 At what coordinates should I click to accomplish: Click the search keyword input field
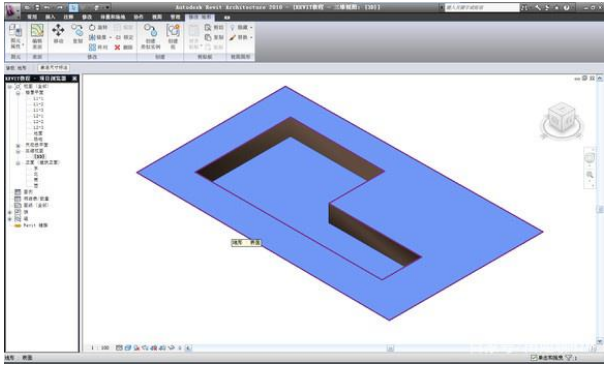pos(482,7)
